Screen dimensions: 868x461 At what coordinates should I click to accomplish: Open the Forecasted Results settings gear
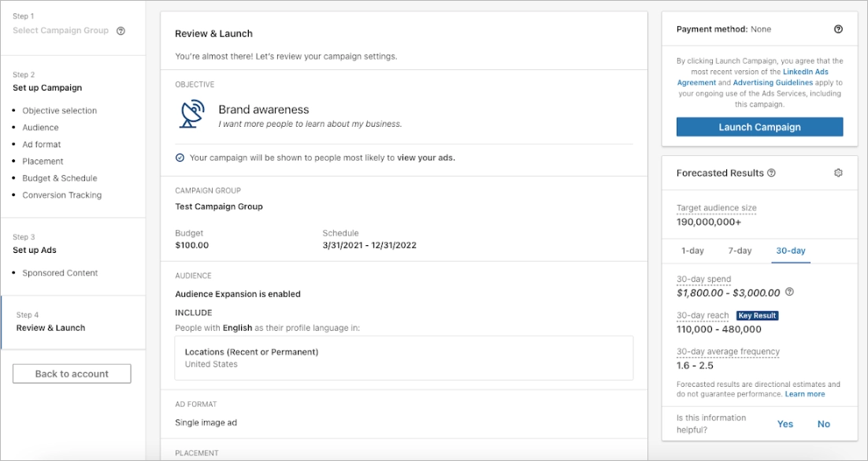point(838,173)
